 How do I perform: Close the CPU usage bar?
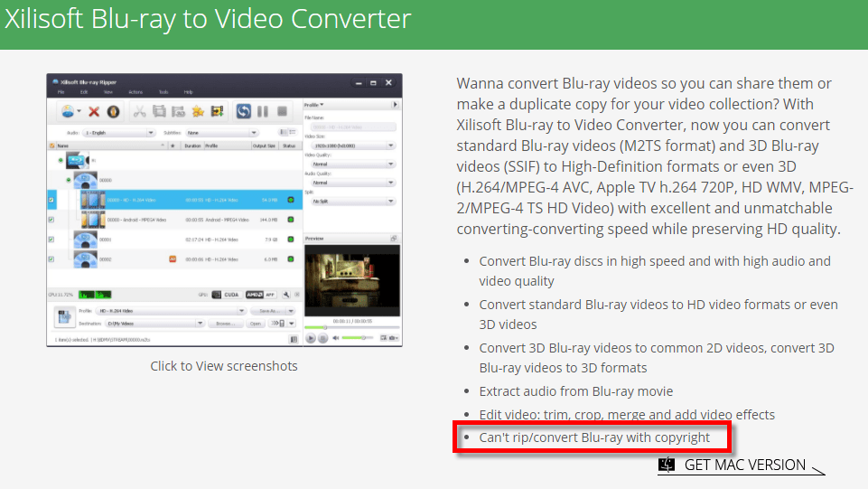click(x=297, y=295)
